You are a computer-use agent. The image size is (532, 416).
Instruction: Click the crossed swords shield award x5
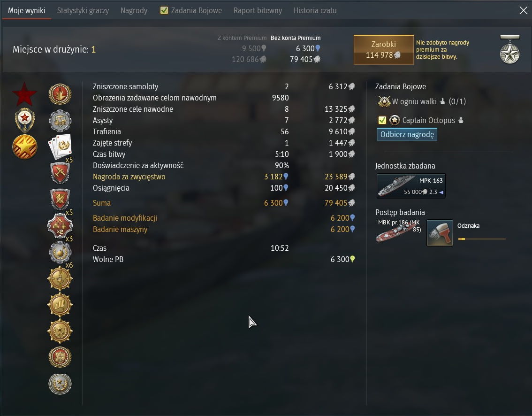coord(60,200)
